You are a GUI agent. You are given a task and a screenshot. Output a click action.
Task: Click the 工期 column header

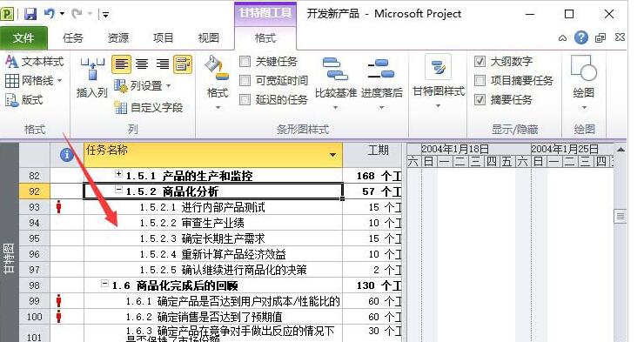coord(372,154)
